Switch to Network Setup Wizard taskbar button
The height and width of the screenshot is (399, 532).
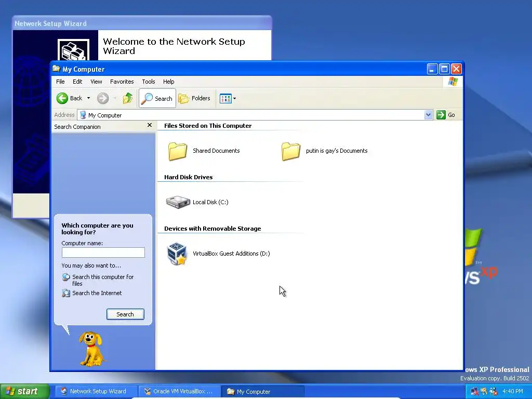point(96,391)
